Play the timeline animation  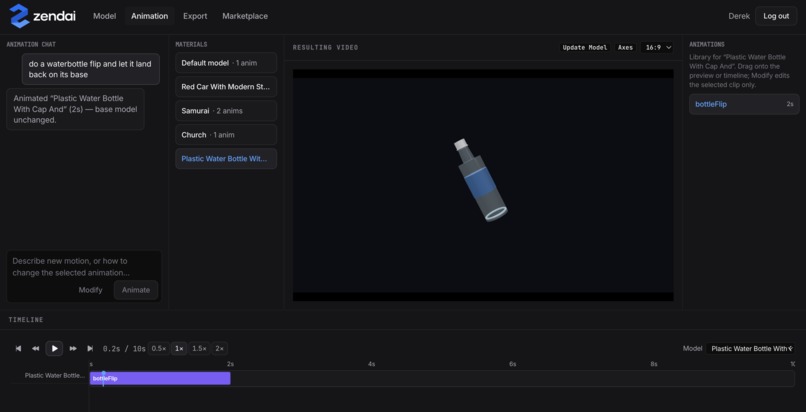[x=54, y=348]
